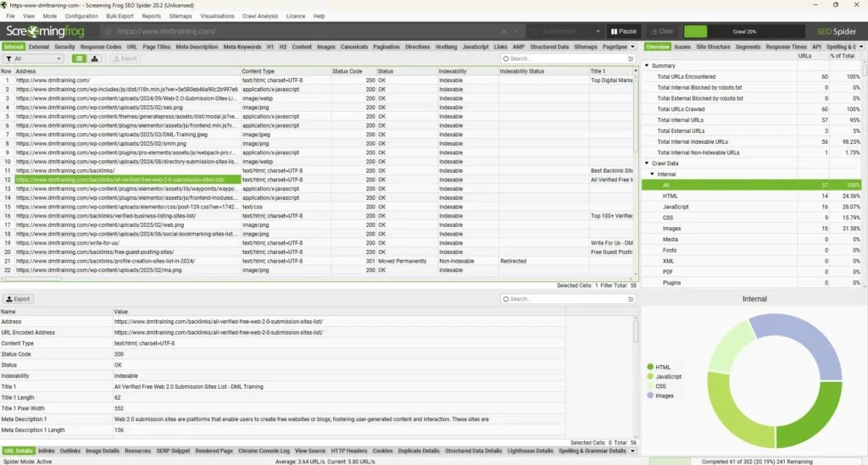868x465 pixels.
Task: Open URL history dropdown arrow
Action: [x=516, y=31]
